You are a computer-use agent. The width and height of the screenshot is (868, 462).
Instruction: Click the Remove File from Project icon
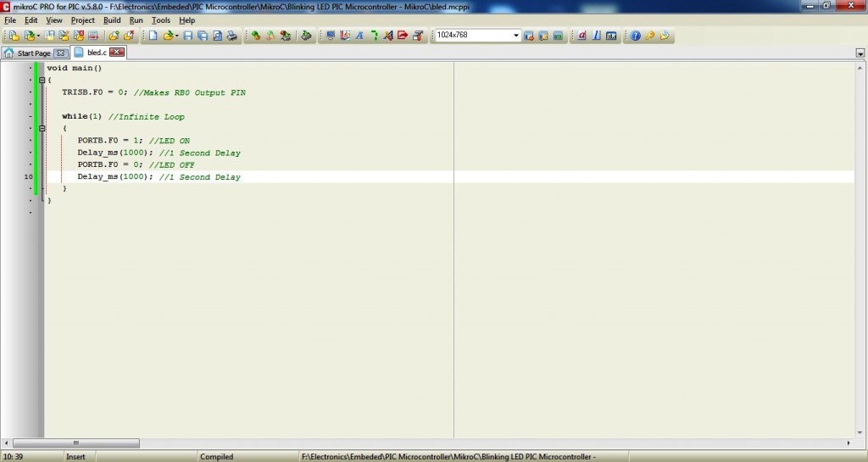point(129,36)
